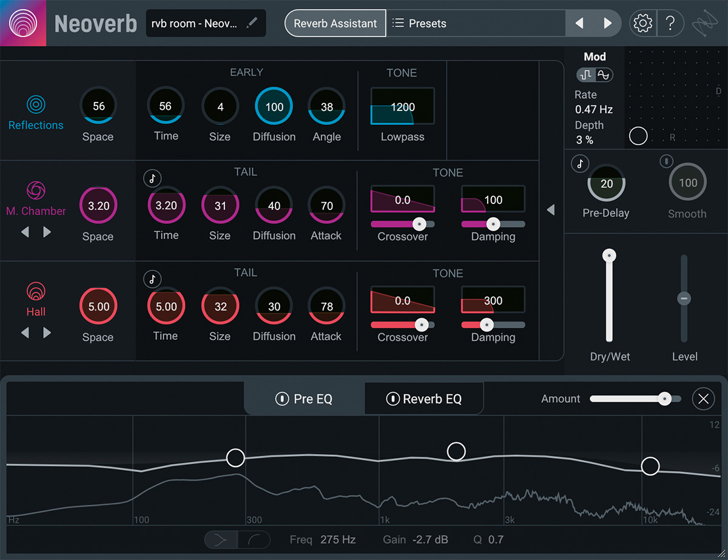Click the Early Angle knob

pyautogui.click(x=327, y=107)
